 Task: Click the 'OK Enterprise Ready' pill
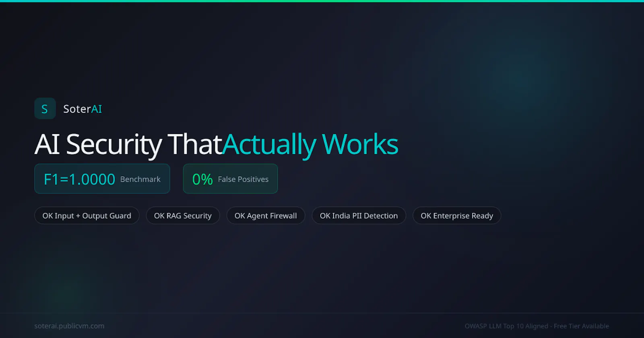(x=457, y=216)
